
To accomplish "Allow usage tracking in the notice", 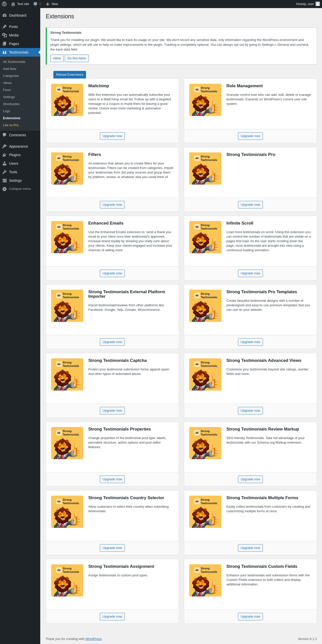I will coord(57,58).
